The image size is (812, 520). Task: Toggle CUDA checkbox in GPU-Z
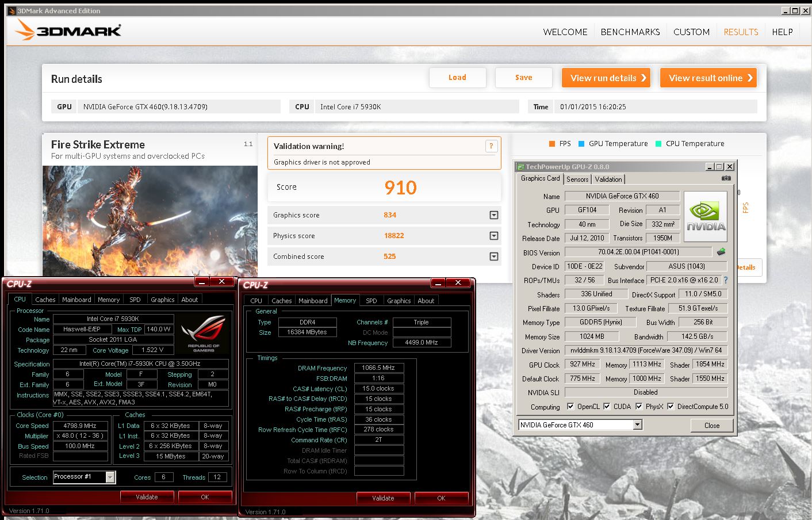tap(607, 406)
